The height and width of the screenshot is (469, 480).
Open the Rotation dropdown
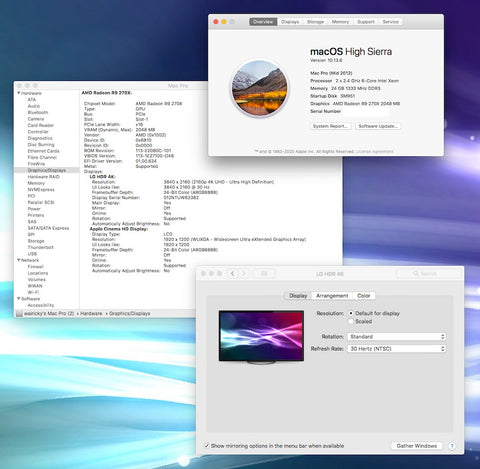[x=396, y=337]
